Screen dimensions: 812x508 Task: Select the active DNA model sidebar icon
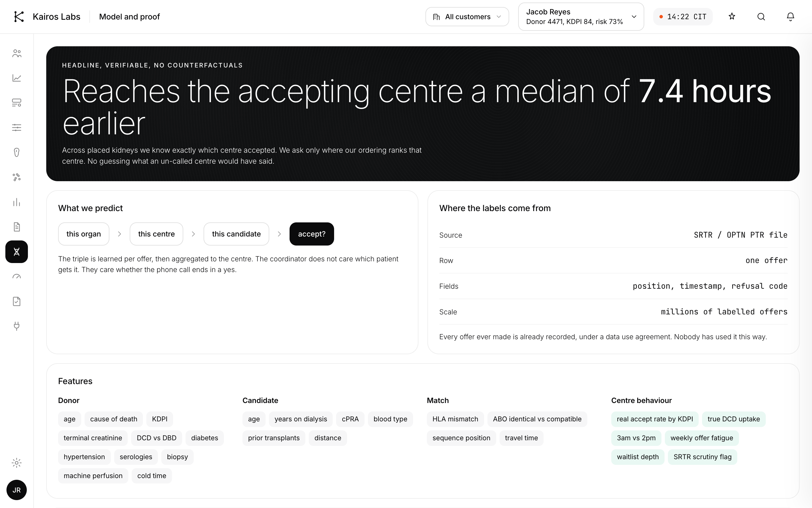coord(16,252)
